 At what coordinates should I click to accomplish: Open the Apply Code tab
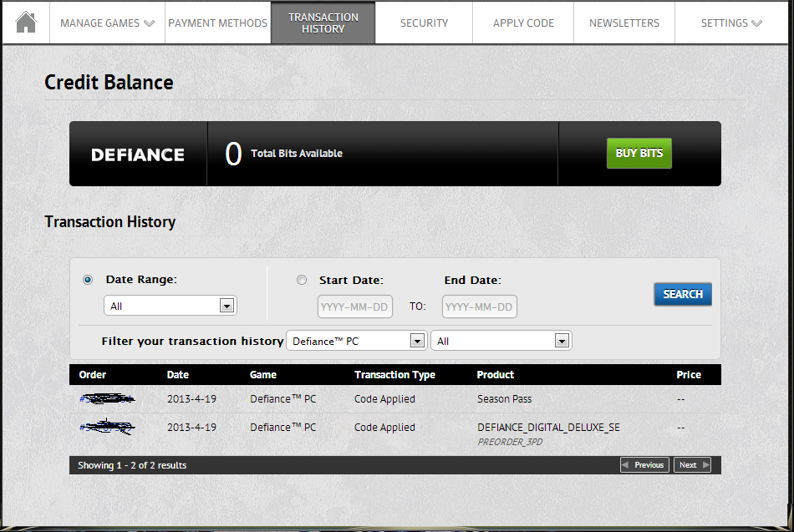(523, 23)
